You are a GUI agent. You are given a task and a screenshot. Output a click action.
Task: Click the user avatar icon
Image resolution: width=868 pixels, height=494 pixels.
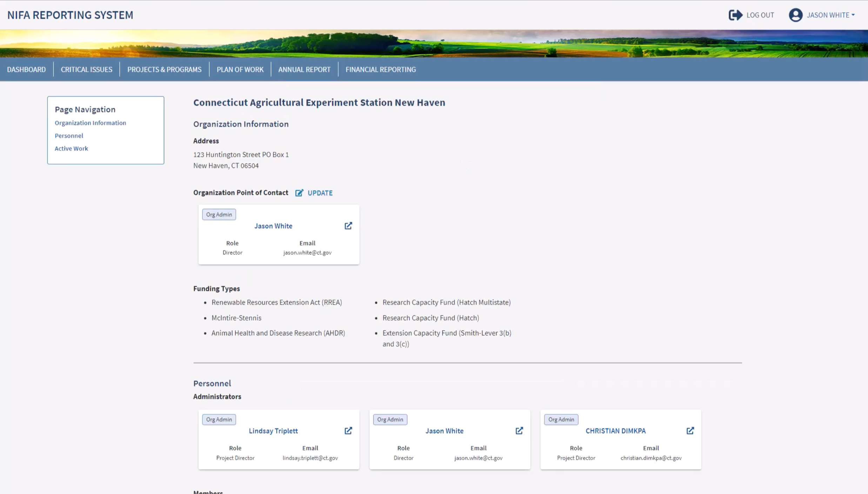pos(795,15)
